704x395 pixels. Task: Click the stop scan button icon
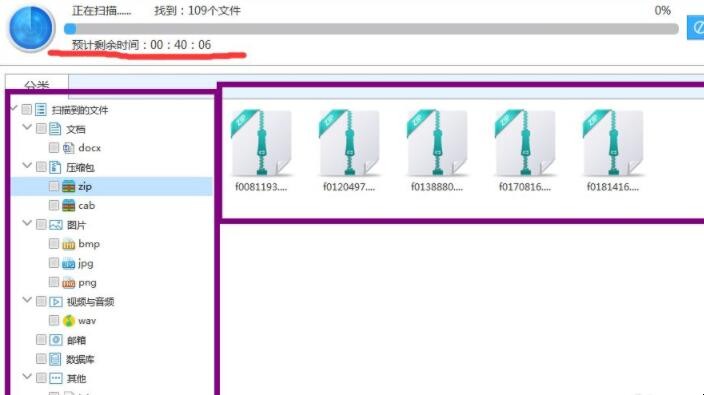click(696, 28)
